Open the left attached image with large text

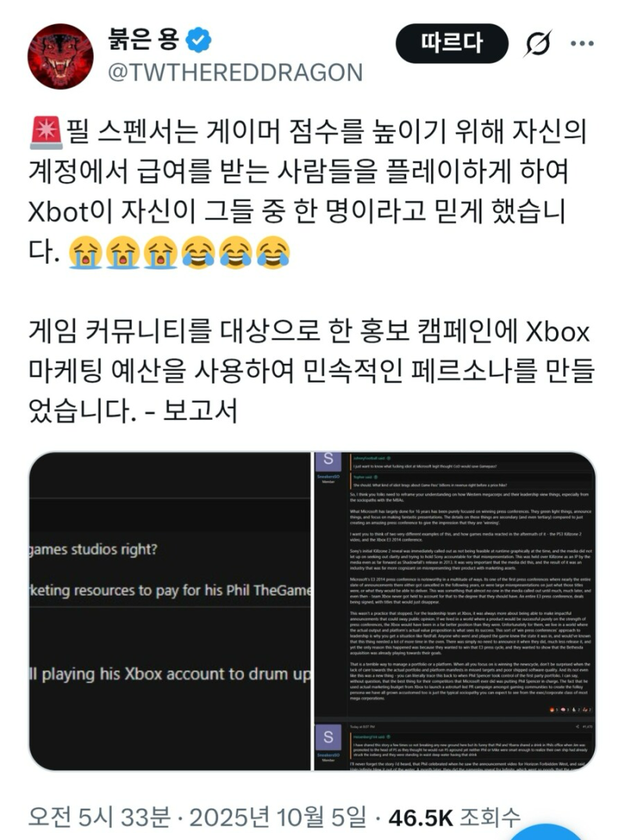pos(170,611)
